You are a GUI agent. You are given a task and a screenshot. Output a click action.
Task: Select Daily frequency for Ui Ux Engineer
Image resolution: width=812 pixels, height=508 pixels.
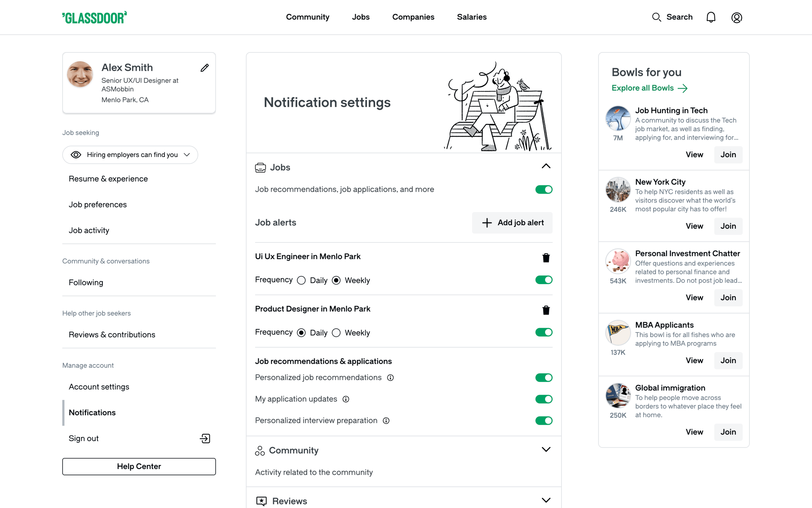[301, 281]
